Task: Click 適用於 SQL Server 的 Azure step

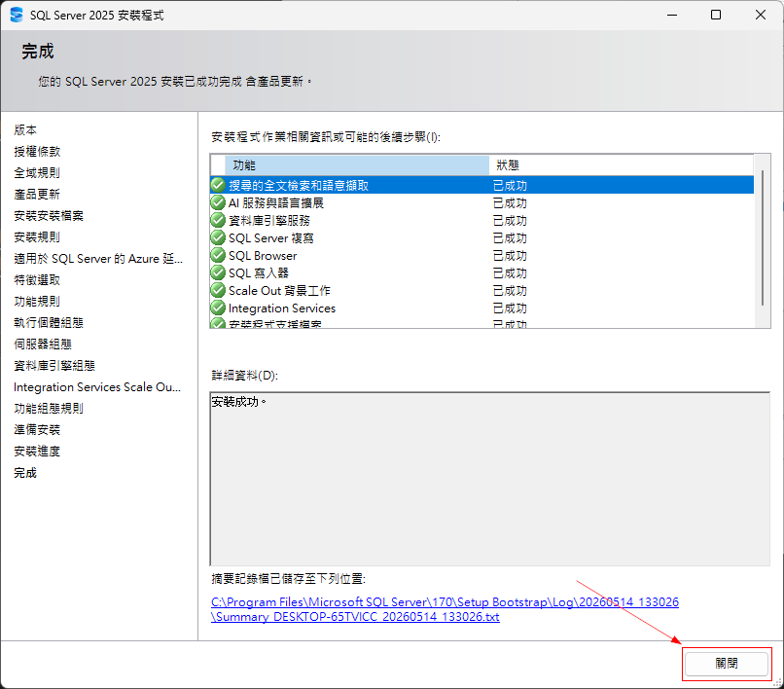Action: click(98, 259)
